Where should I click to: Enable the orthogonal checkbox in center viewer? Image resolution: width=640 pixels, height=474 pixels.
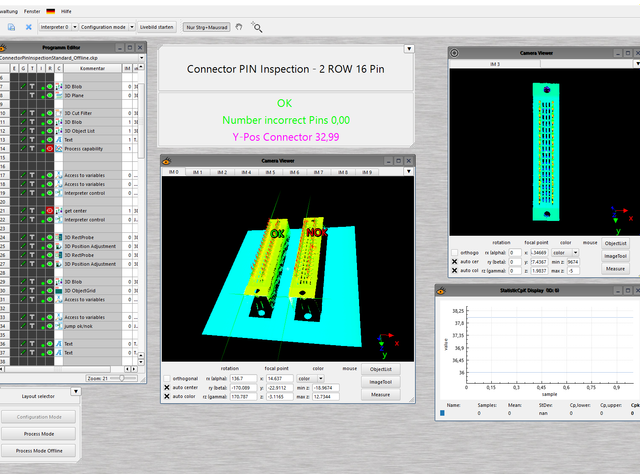(167, 378)
